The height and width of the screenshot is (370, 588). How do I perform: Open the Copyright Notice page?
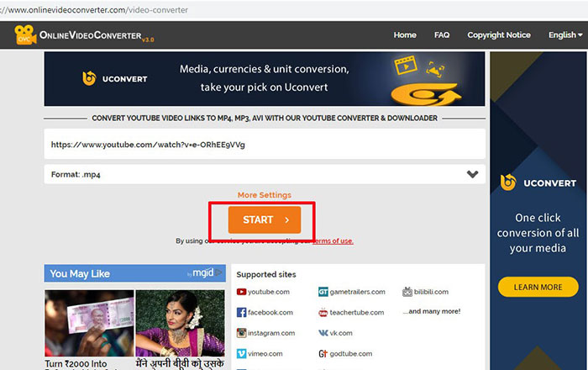pyautogui.click(x=499, y=35)
